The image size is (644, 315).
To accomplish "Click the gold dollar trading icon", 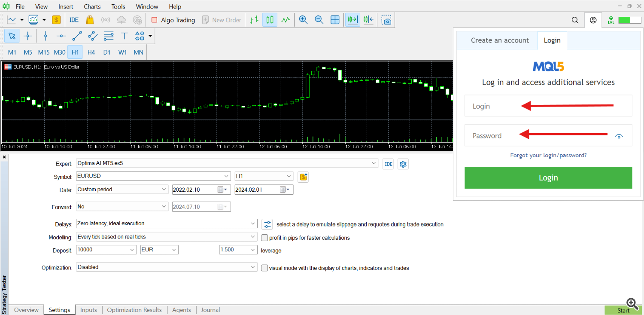I will (56, 20).
